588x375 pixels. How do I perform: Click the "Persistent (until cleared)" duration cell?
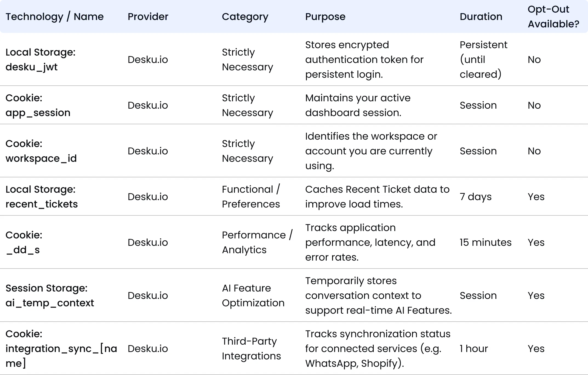483,60
